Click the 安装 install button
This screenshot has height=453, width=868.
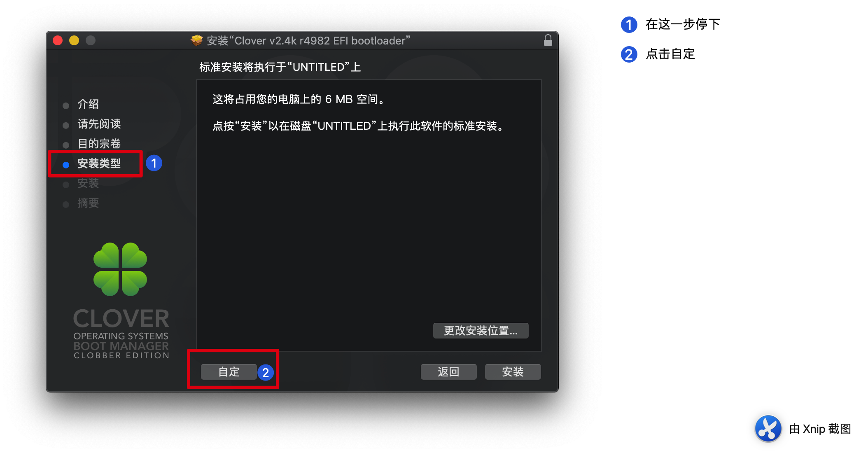click(513, 372)
